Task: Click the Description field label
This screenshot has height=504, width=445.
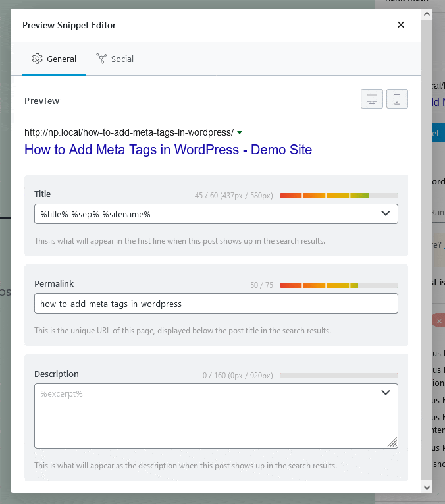Action: (x=57, y=374)
